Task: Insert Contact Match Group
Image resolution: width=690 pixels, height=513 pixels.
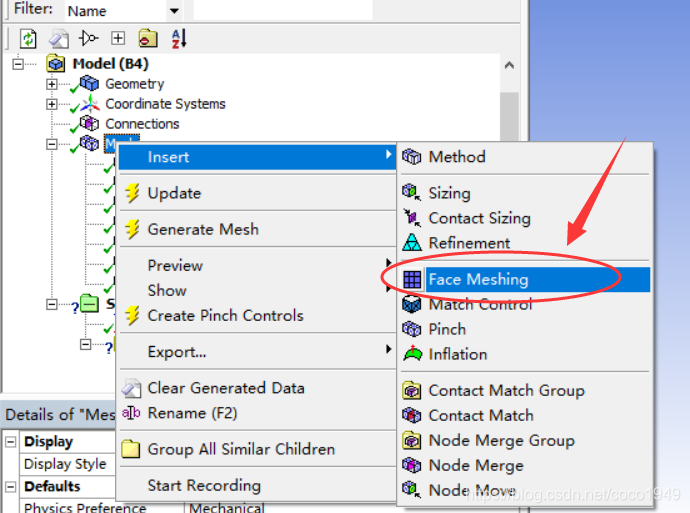Action: pos(525,390)
